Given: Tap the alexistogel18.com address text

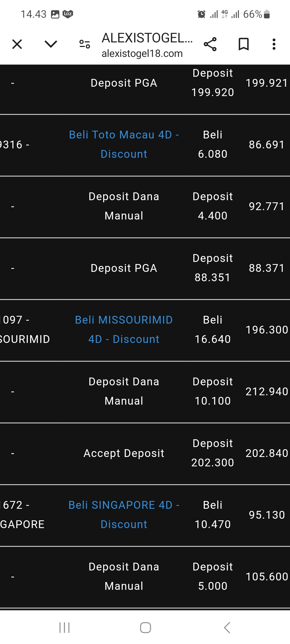Looking at the screenshot, I should (x=142, y=54).
